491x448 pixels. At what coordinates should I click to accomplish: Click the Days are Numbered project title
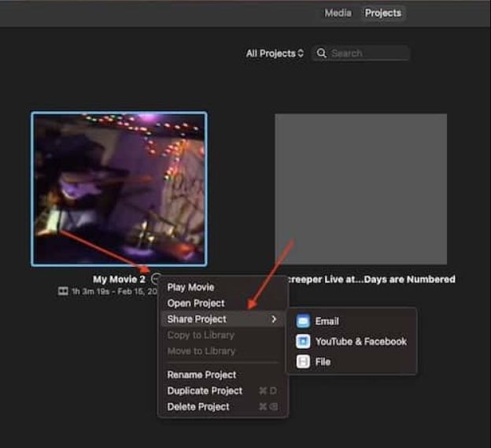click(x=371, y=280)
